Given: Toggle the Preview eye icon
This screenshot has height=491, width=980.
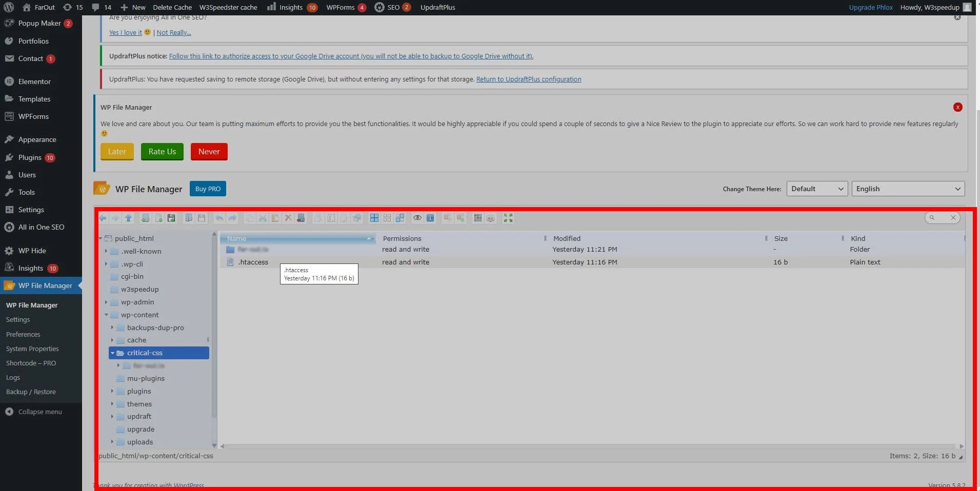Looking at the screenshot, I should coord(417,218).
